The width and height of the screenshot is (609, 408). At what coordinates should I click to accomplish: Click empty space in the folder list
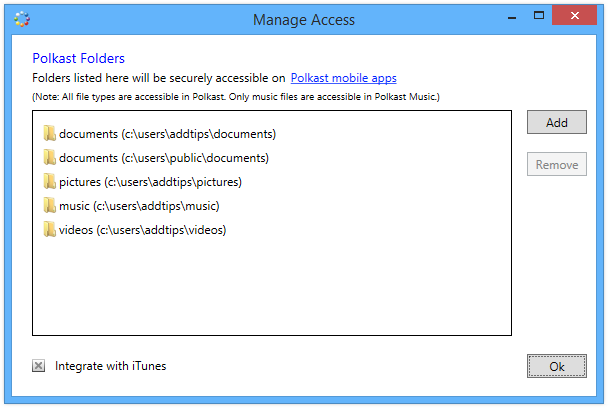click(270, 290)
